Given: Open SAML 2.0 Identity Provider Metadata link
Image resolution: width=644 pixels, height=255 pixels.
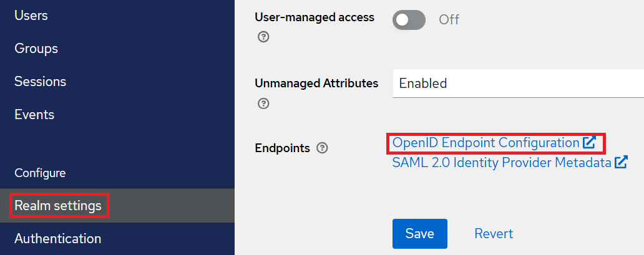Looking at the screenshot, I should 501,163.
